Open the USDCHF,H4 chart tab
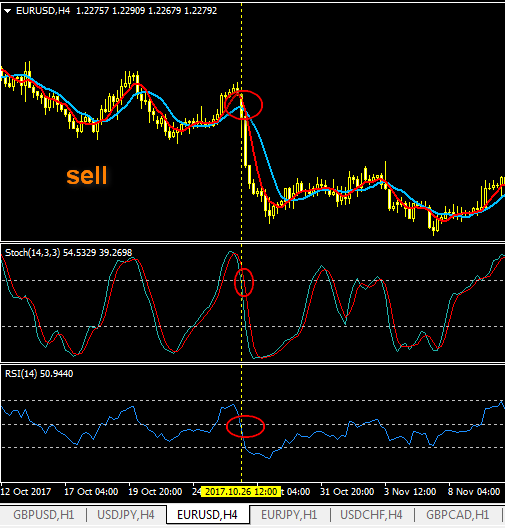Screen dimensions: 505x528 click(371, 515)
